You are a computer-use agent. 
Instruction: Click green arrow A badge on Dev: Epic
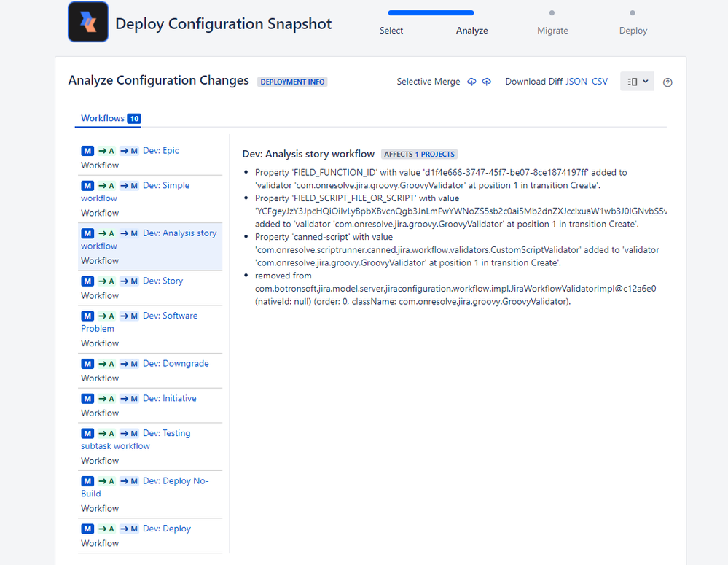106,150
